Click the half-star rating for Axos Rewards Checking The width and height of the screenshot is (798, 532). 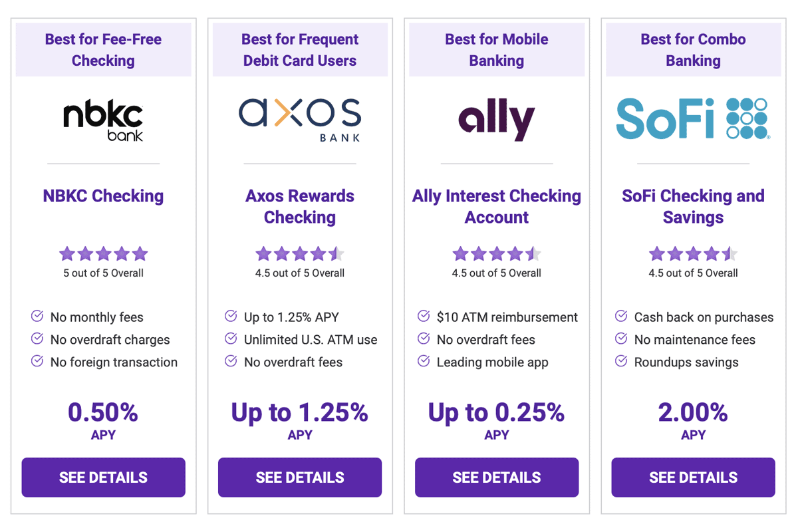click(x=336, y=253)
